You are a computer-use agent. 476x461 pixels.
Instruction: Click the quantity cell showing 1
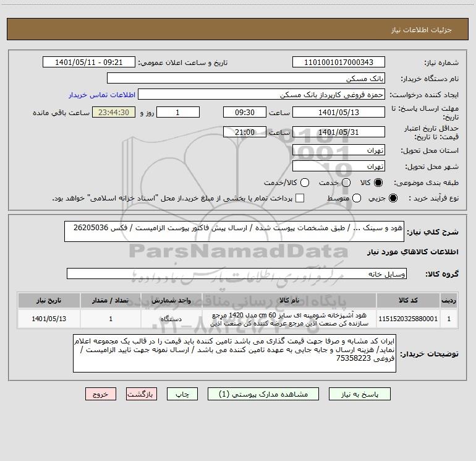click(111, 319)
